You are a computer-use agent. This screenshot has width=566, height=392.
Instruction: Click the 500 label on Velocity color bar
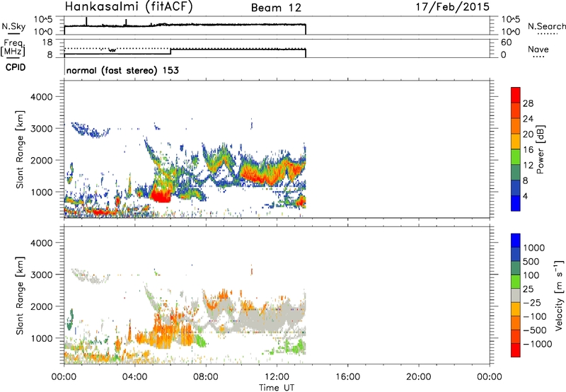(531, 261)
